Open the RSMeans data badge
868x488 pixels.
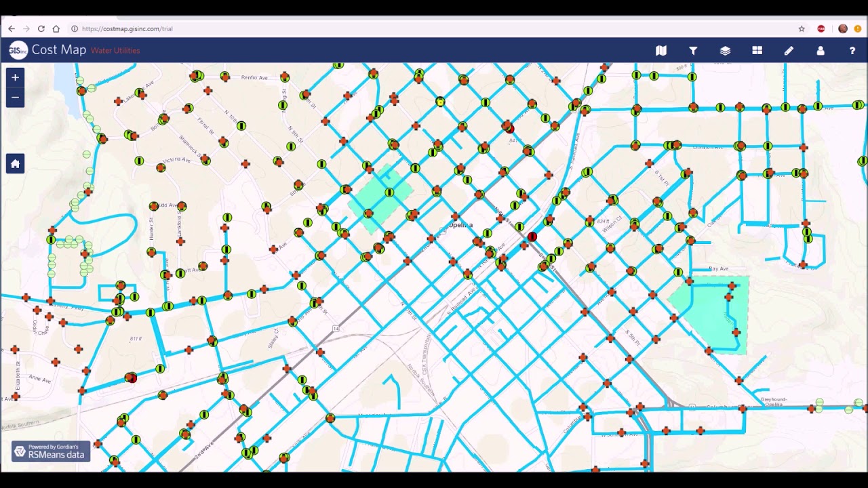click(51, 451)
